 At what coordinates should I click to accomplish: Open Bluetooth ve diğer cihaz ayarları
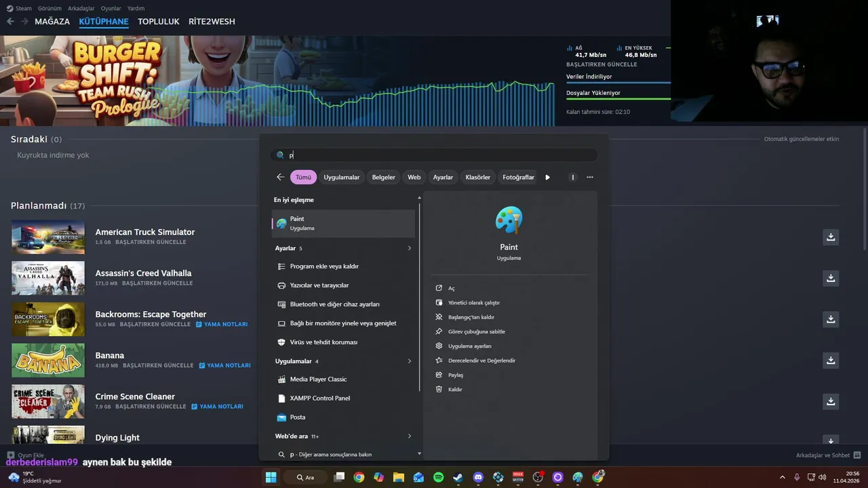[x=343, y=304]
